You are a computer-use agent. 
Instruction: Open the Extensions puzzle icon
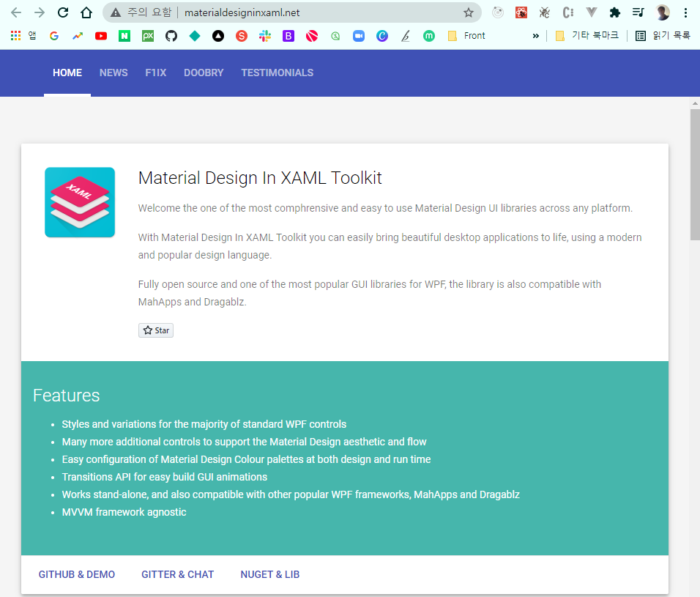coord(615,12)
